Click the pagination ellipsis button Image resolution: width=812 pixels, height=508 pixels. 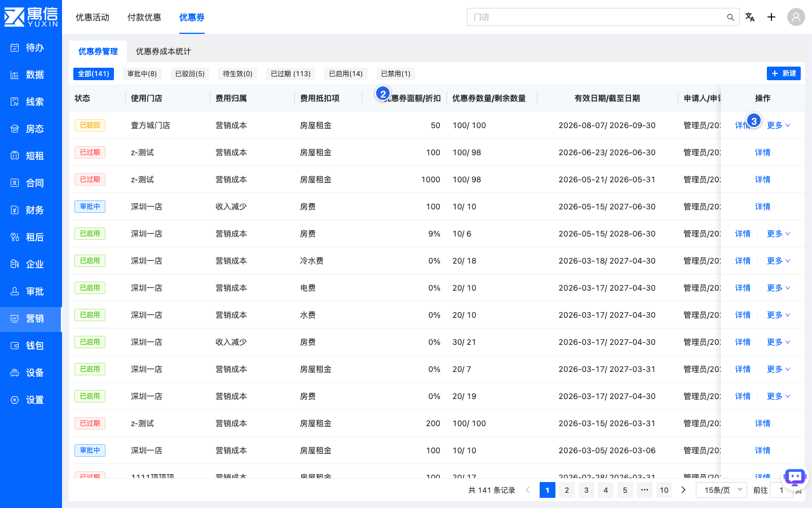[x=645, y=490]
